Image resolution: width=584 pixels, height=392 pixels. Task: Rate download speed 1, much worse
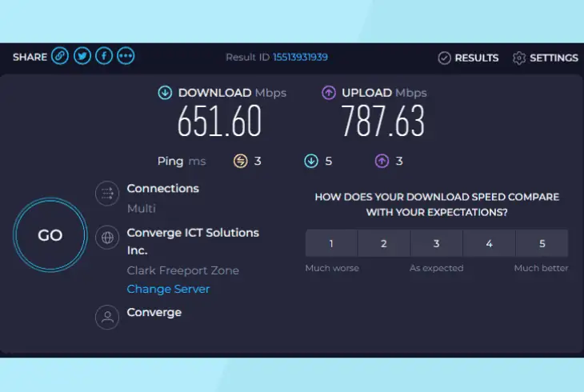click(331, 243)
